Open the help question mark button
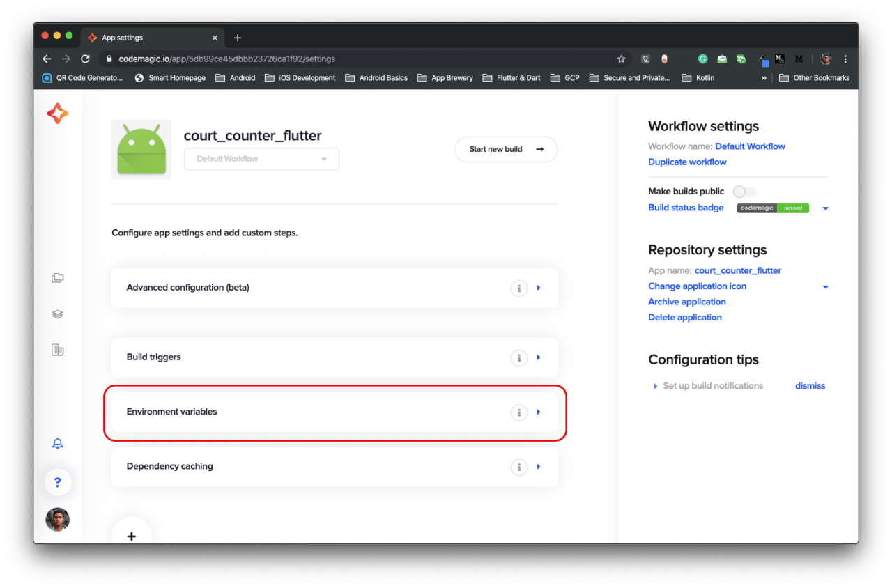The height and width of the screenshot is (588, 892). (58, 482)
